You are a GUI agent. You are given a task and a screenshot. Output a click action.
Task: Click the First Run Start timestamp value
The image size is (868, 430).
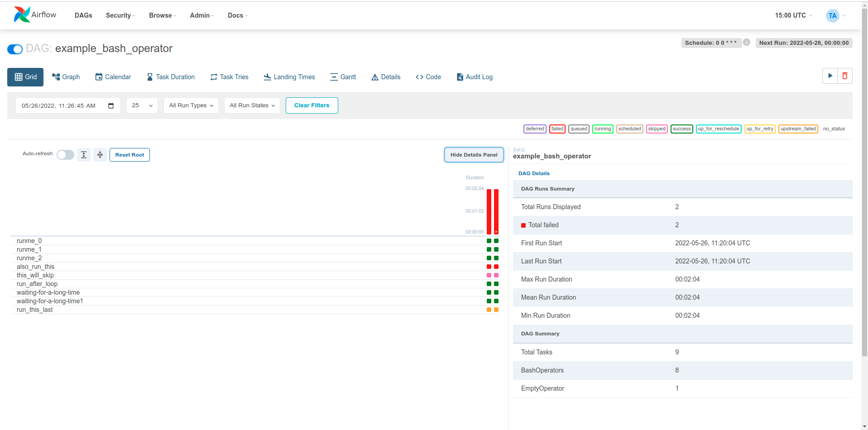(x=712, y=244)
